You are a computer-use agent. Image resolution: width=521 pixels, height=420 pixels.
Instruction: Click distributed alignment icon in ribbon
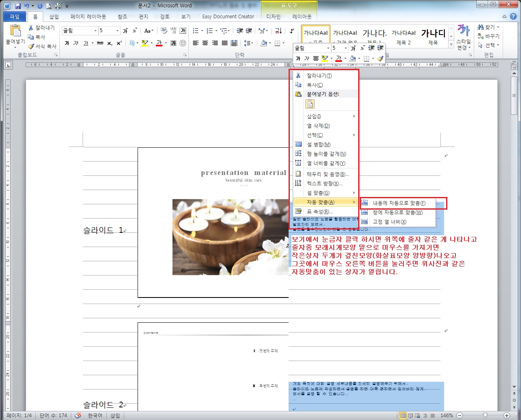coord(234,43)
